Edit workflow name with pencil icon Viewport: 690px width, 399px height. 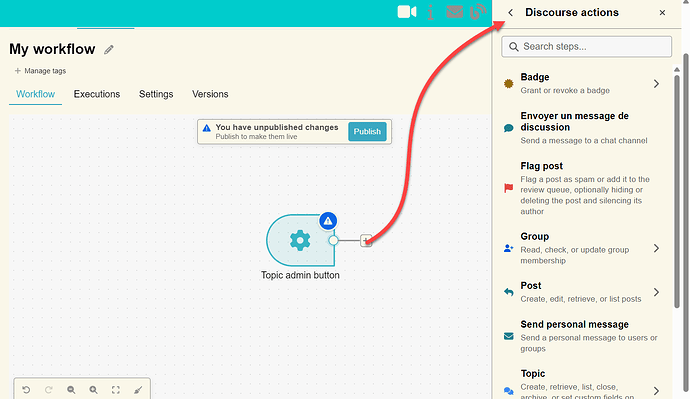point(109,50)
